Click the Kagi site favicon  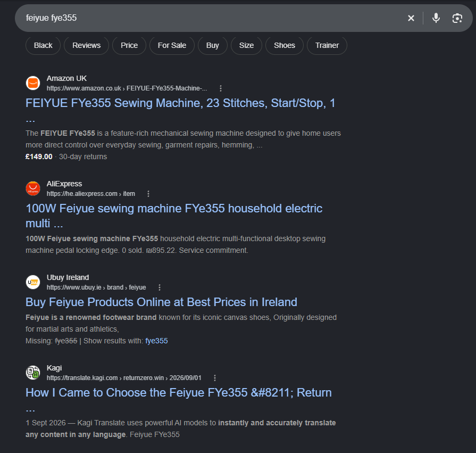click(x=33, y=373)
